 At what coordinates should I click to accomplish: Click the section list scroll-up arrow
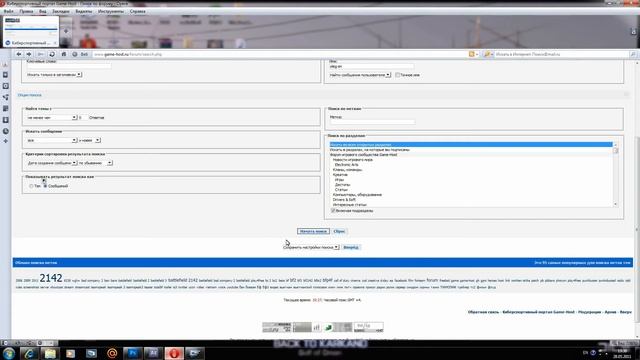[615, 145]
